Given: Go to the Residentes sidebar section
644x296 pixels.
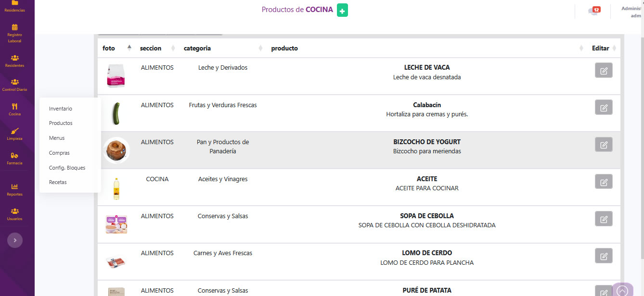Looking at the screenshot, I should (14, 61).
